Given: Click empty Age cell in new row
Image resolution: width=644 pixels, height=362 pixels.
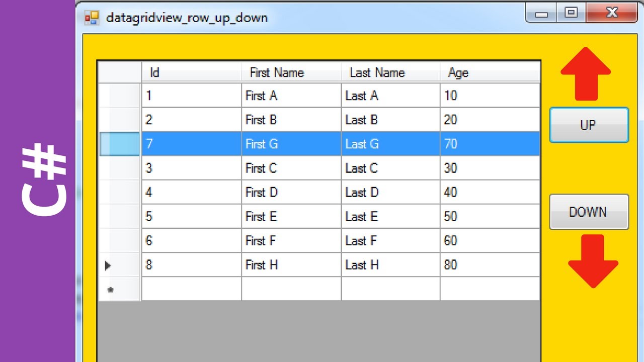Looking at the screenshot, I should [x=490, y=289].
